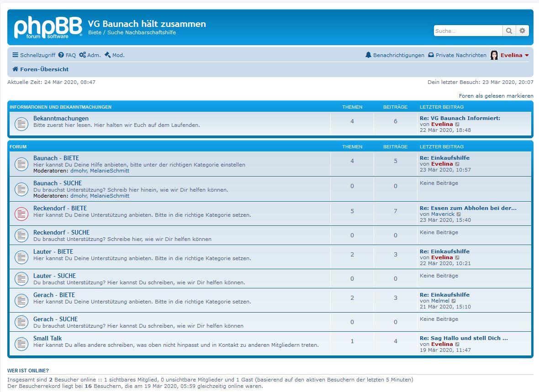Image resolution: width=539 pixels, height=392 pixels.
Task: Click the Bekanntmachungen forum icon
Action: click(21, 124)
